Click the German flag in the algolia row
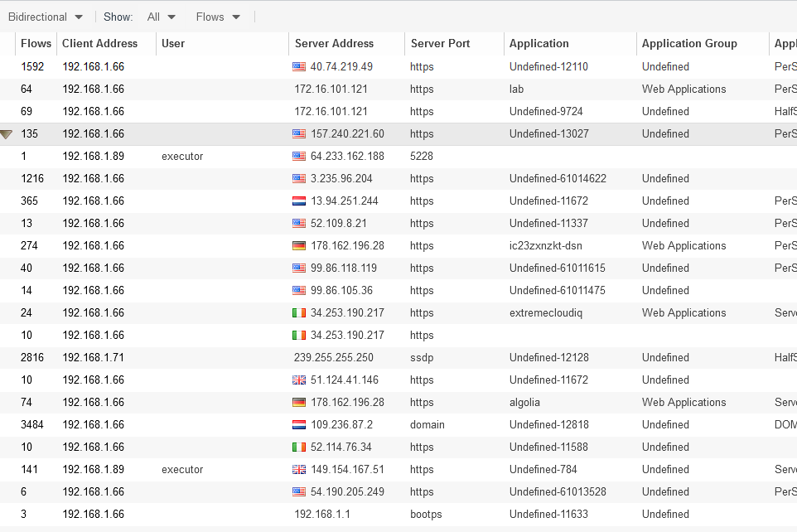Image resolution: width=797 pixels, height=532 pixels. [299, 403]
